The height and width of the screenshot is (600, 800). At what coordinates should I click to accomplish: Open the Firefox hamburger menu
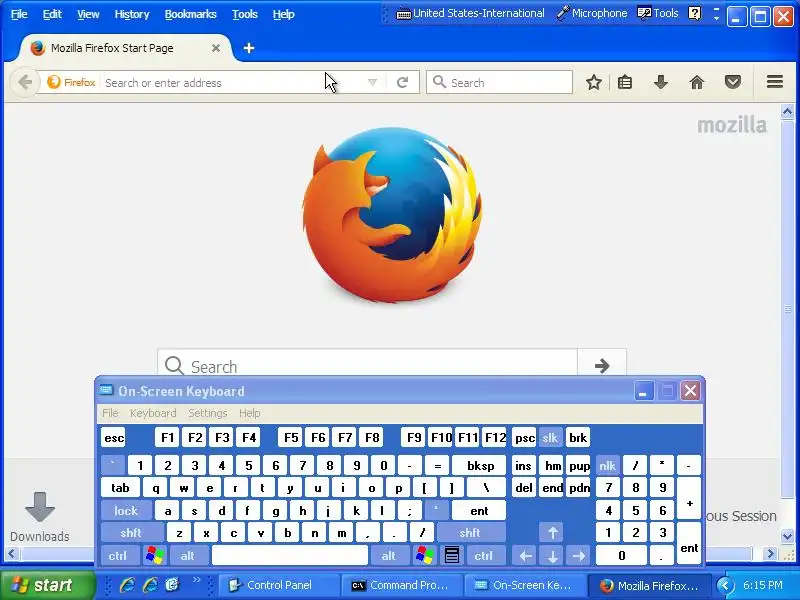774,82
